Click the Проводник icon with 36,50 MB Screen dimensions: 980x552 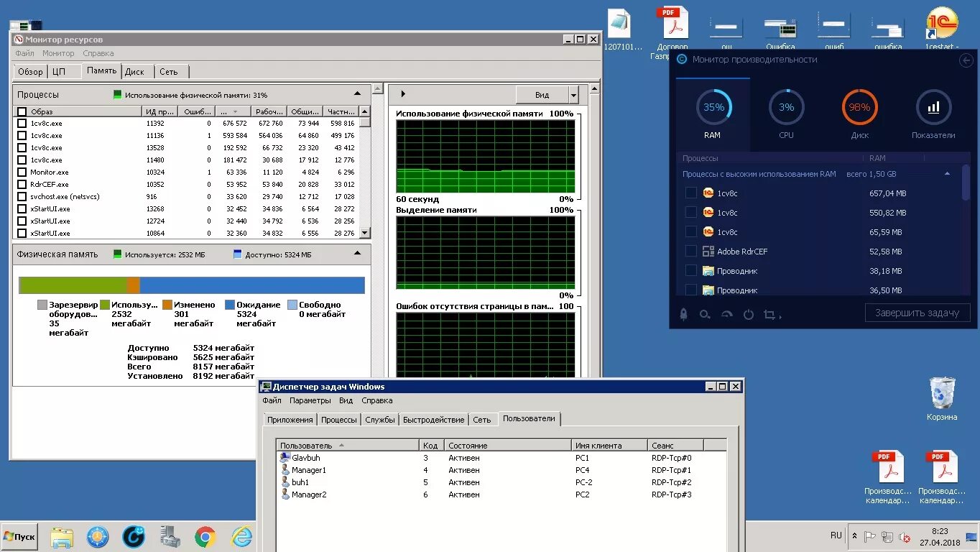pyautogui.click(x=708, y=290)
